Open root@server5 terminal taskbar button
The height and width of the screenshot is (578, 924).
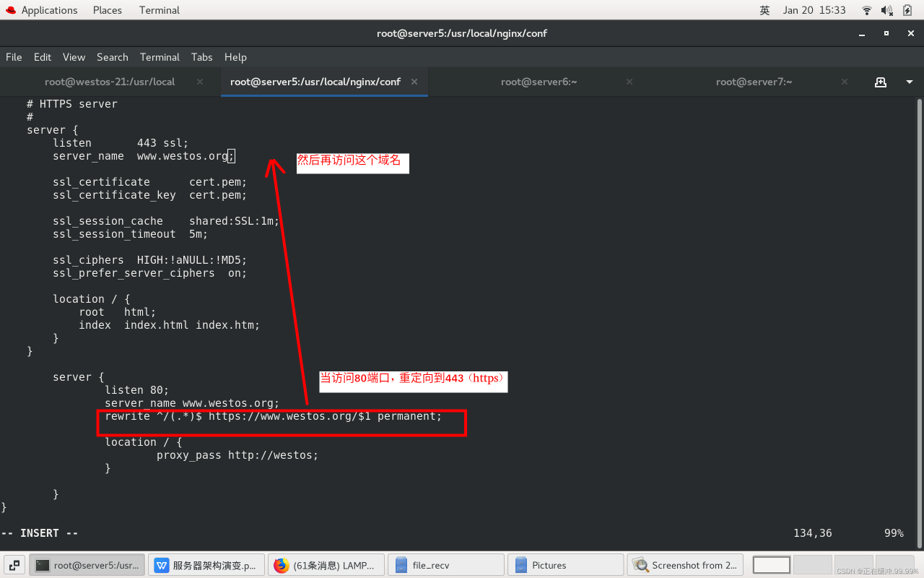87,565
